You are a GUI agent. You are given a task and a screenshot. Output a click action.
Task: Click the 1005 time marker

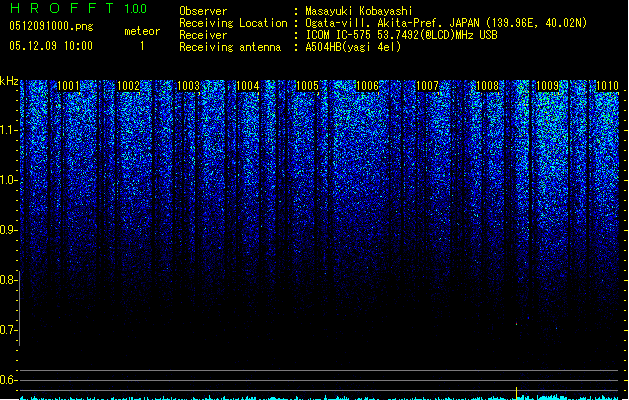pyautogui.click(x=307, y=86)
